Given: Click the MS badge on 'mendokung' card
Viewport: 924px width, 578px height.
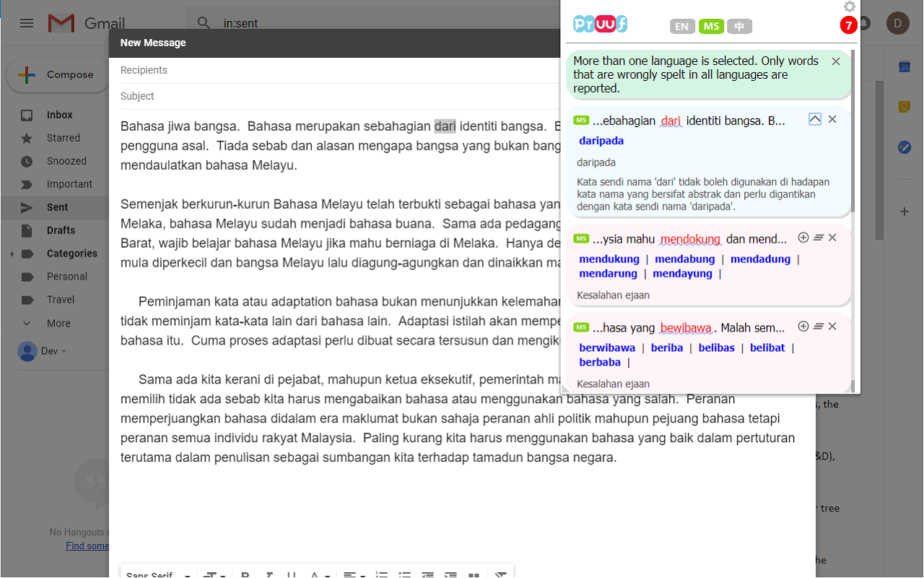Looking at the screenshot, I should pos(581,238).
